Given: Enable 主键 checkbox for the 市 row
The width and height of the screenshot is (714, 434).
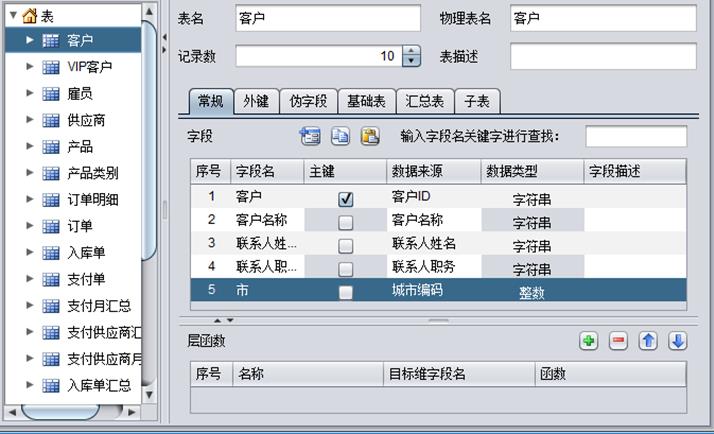Looking at the screenshot, I should (346, 292).
